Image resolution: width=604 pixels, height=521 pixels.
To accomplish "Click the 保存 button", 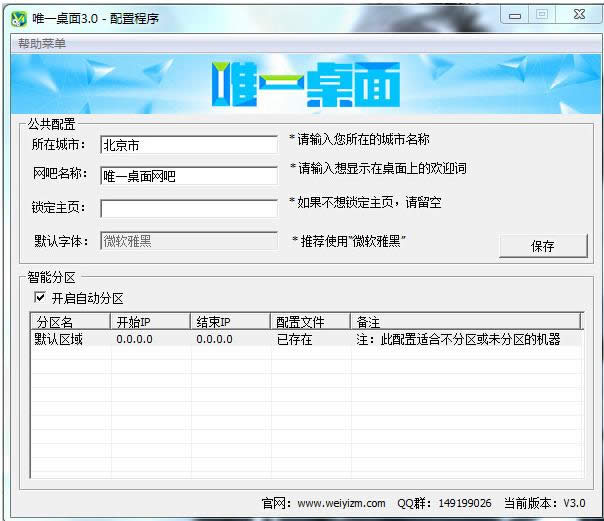I will 543,246.
